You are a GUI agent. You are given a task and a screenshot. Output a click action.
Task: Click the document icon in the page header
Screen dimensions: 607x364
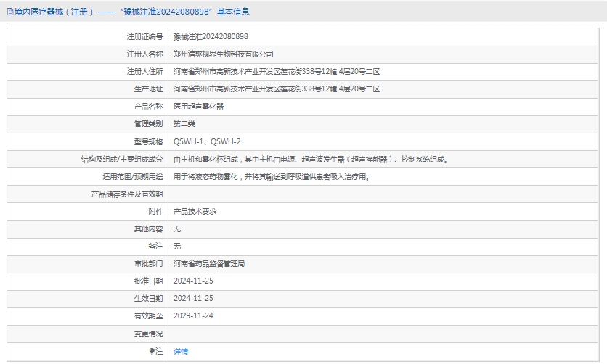[x=9, y=12]
